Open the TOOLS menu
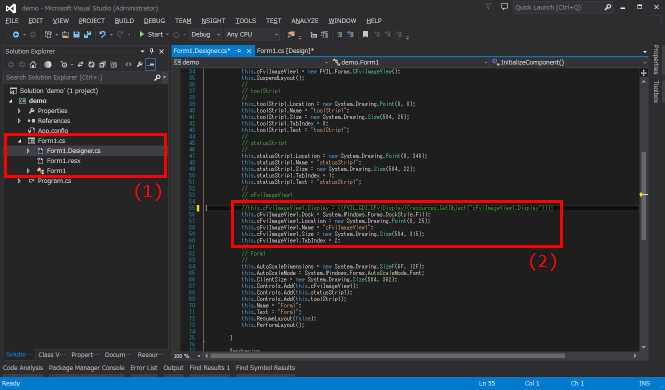The image size is (665, 390). point(246,21)
